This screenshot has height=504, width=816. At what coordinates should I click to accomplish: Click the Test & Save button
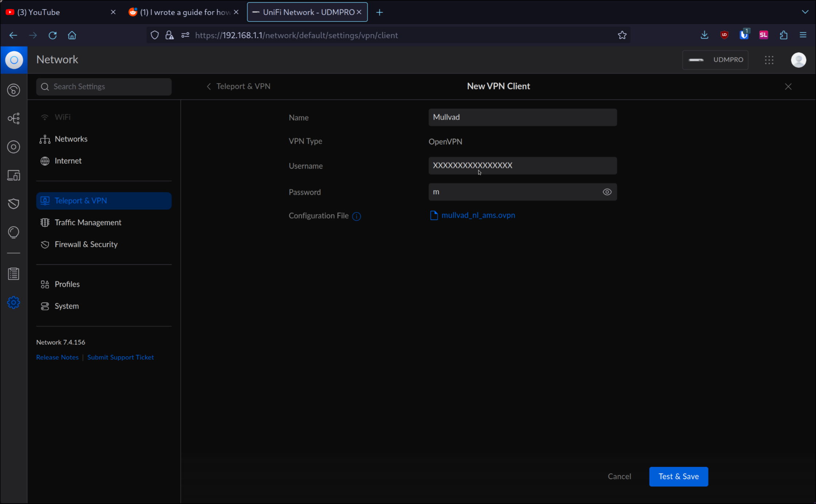pos(678,476)
